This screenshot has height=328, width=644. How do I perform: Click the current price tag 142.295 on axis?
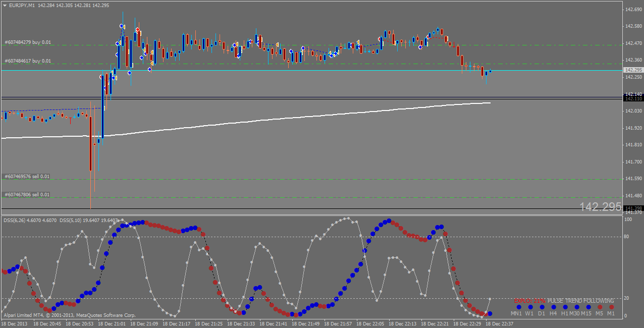coord(633,70)
